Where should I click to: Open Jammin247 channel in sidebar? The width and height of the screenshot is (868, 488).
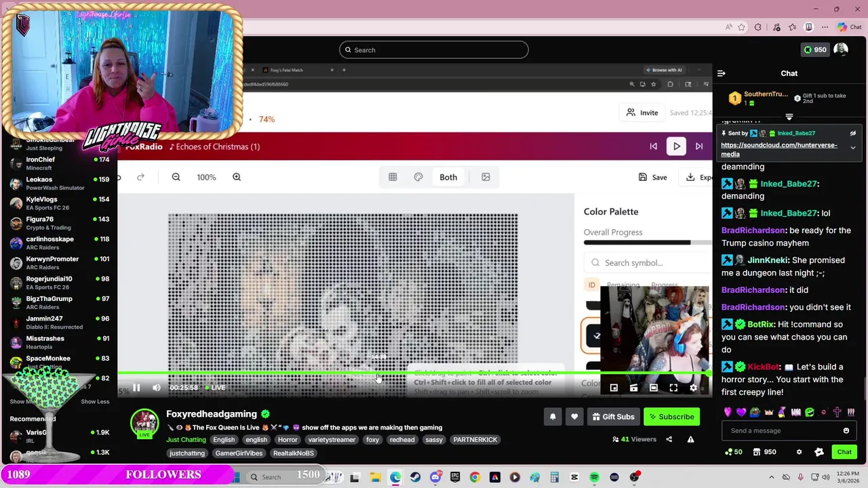tap(59, 323)
